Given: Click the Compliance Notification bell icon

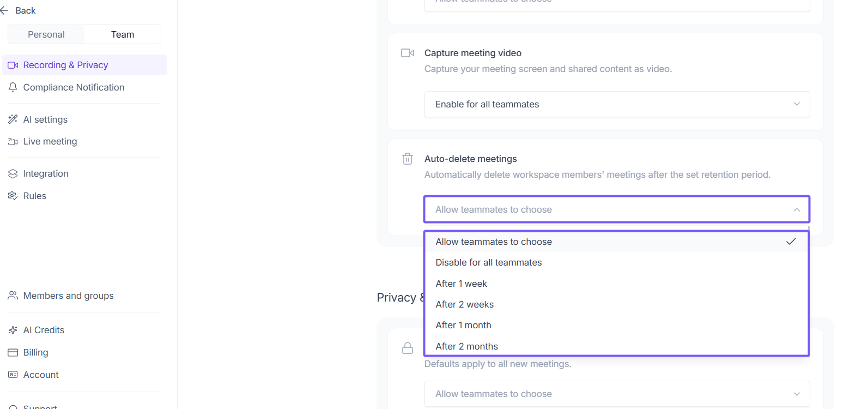Looking at the screenshot, I should 13,87.
